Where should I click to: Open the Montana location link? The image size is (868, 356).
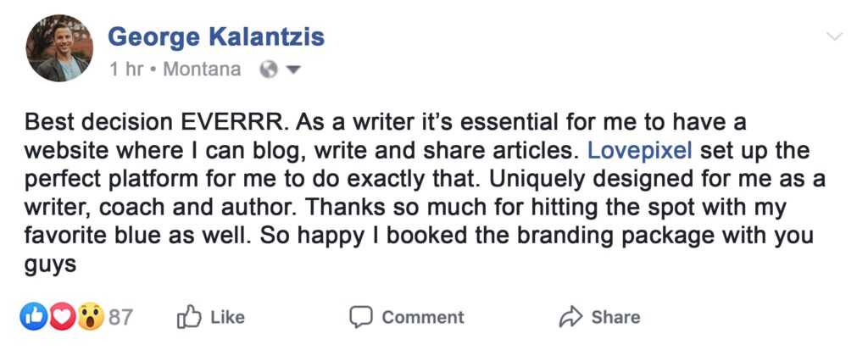(202, 70)
